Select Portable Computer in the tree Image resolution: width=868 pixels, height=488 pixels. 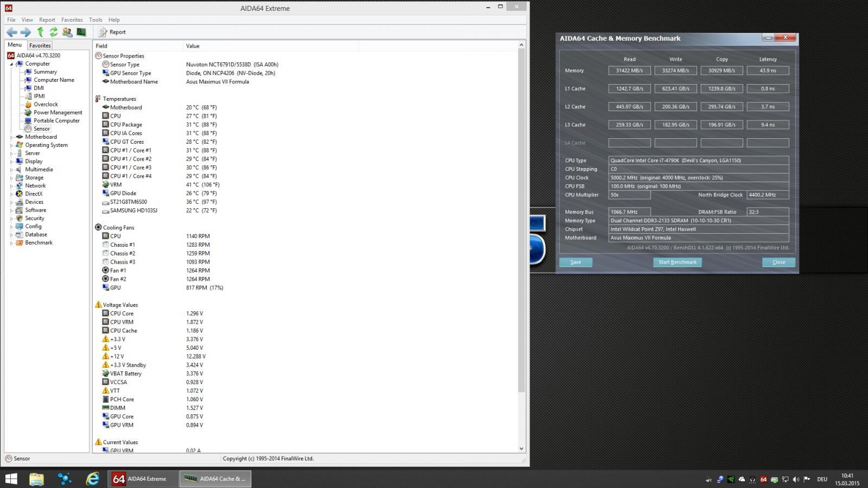click(56, 120)
